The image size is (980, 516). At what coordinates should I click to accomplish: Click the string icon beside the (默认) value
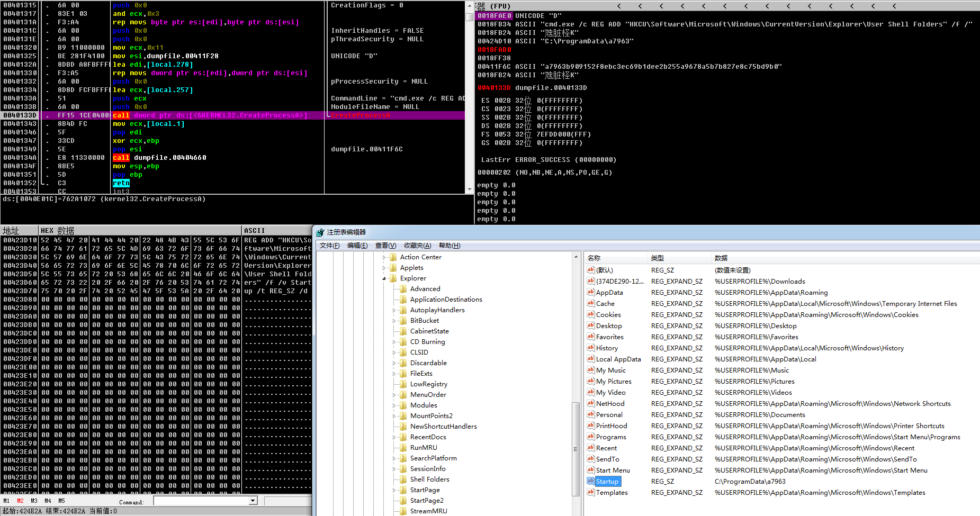click(591, 270)
